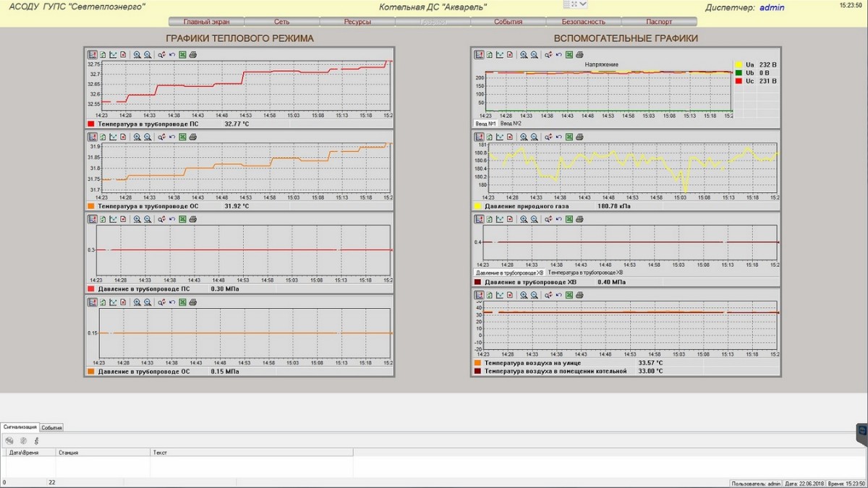Export ХВ pressure chart to Excel
Screen dimensions: 868x488
[x=569, y=219]
